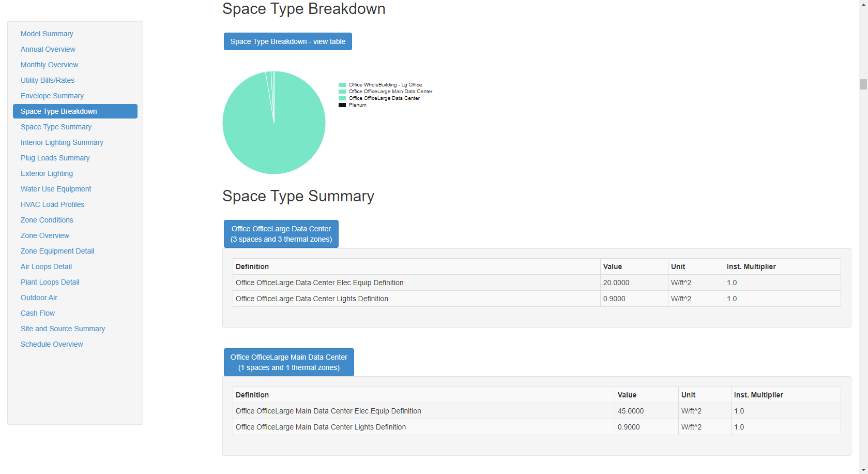Image resolution: width=868 pixels, height=474 pixels.
Task: Open the Annual Overview section
Action: click(x=48, y=49)
